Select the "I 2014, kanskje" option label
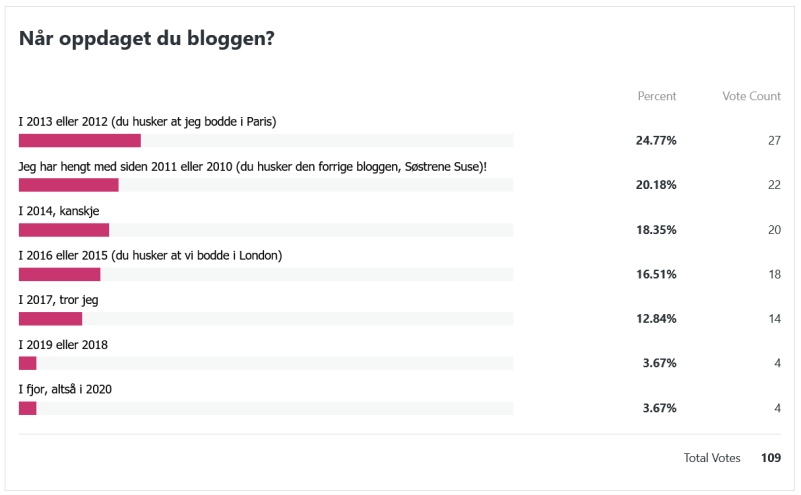The width and height of the screenshot is (801, 495). (59, 211)
